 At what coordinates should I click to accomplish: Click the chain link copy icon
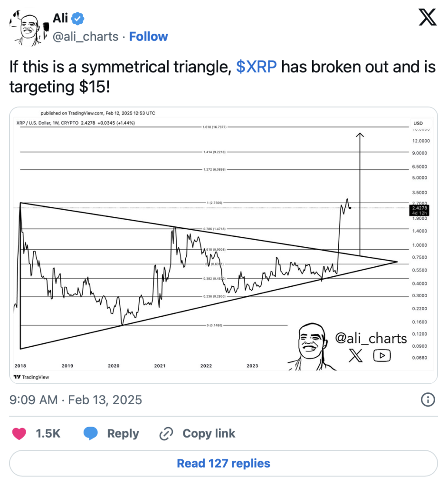[x=166, y=433]
